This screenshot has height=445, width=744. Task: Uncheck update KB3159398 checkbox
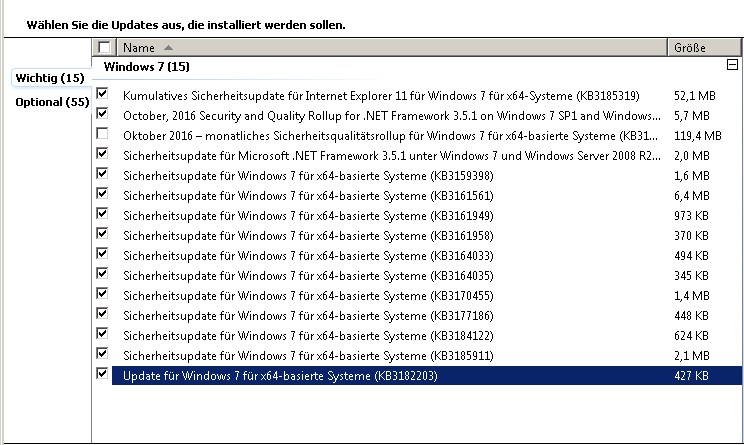[x=103, y=174]
